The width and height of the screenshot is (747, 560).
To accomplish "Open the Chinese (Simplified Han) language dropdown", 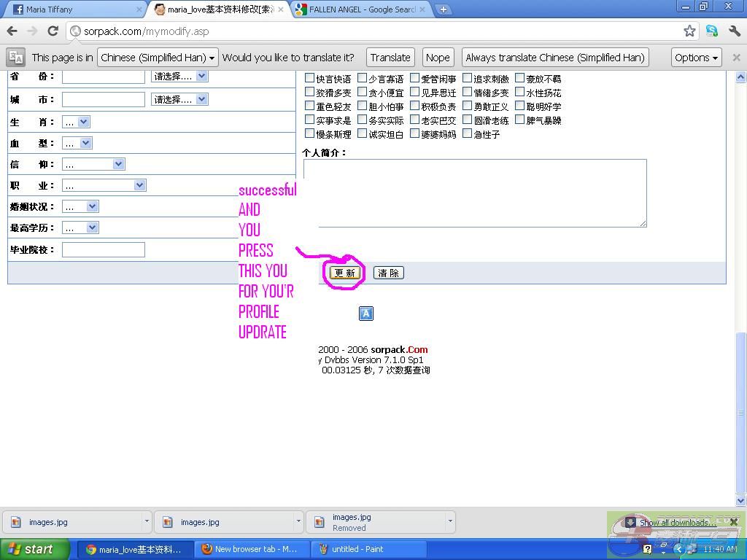I will click(x=158, y=58).
